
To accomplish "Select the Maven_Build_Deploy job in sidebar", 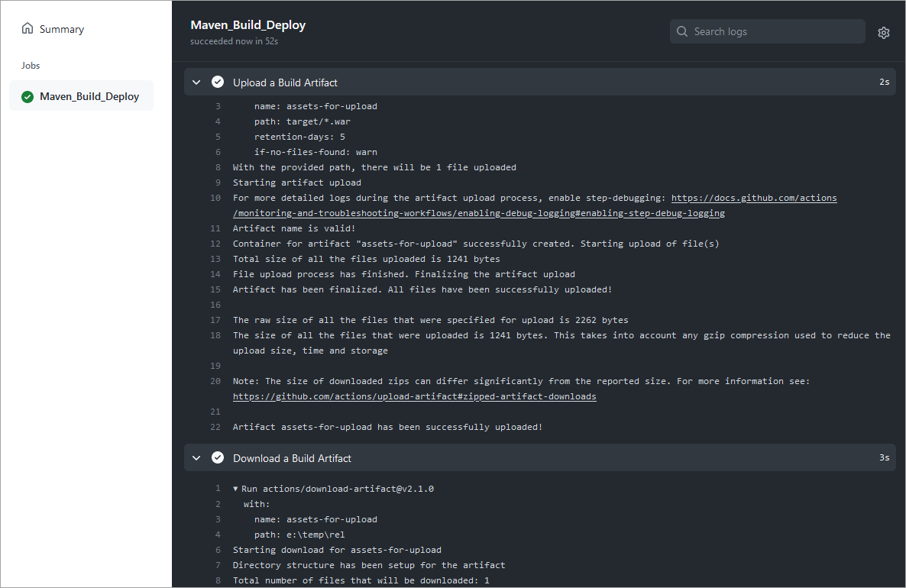I will [x=89, y=97].
